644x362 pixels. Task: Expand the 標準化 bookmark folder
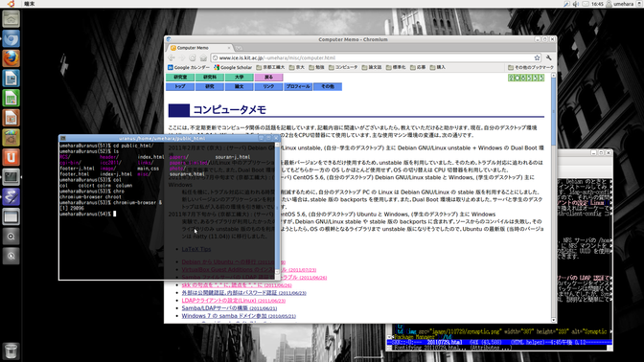396,67
